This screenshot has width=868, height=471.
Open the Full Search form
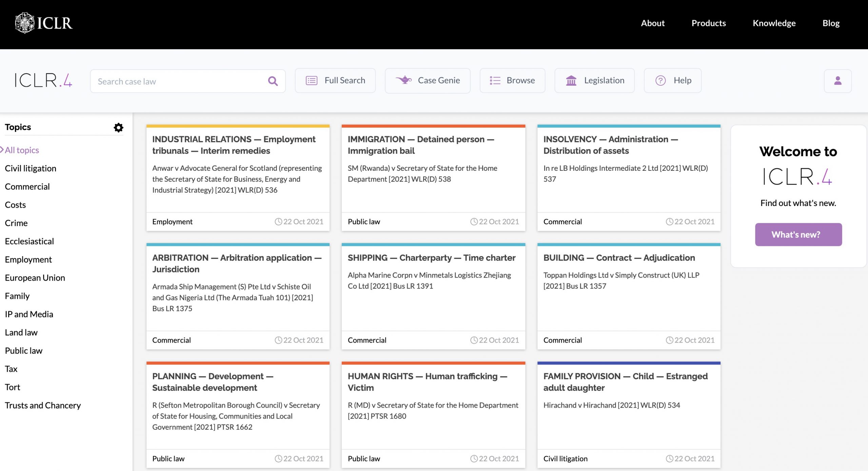[x=335, y=81]
